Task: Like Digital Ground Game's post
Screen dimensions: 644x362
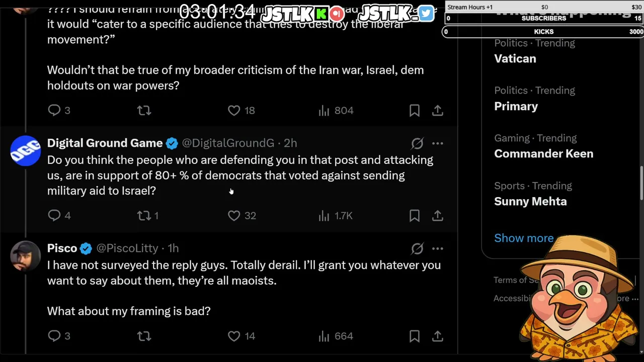Action: point(234,216)
